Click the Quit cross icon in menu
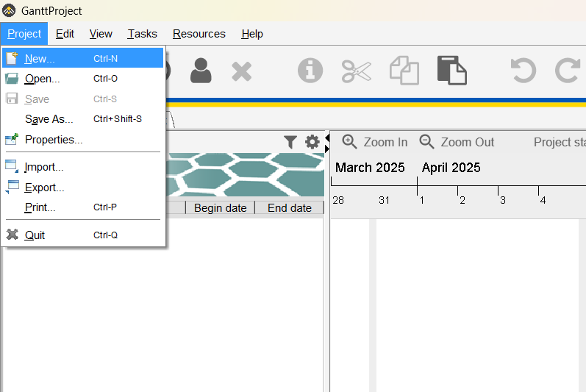The width and height of the screenshot is (586, 392). coord(12,235)
